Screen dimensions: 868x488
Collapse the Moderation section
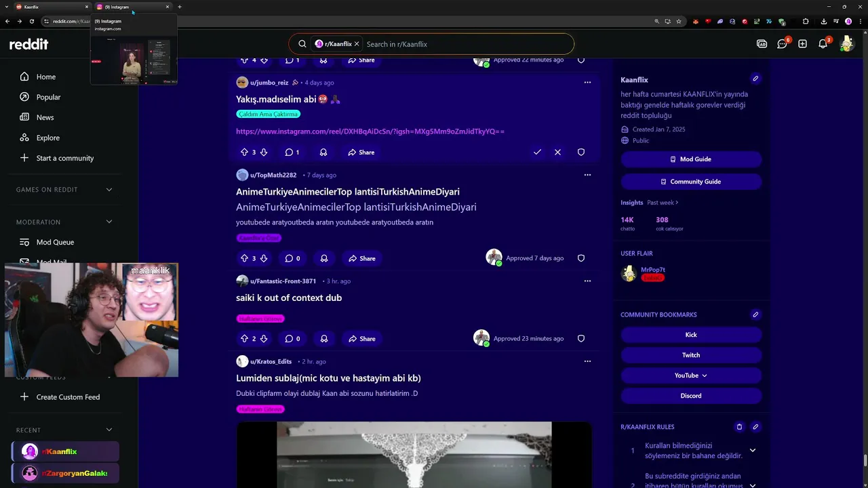point(109,222)
